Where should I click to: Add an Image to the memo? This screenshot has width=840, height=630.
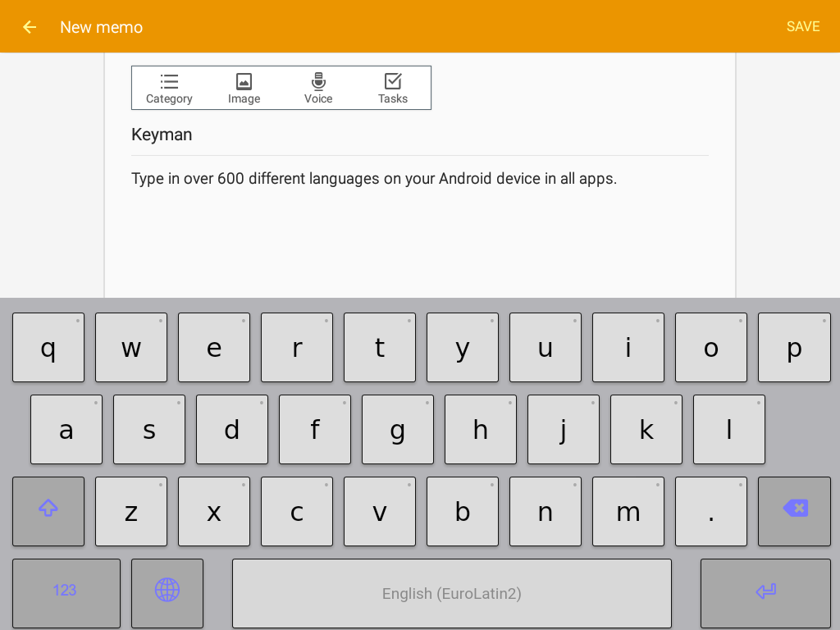pyautogui.click(x=244, y=89)
